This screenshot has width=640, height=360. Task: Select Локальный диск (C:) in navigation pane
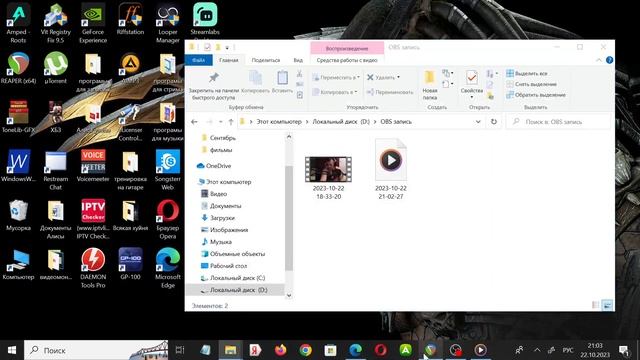point(237,278)
